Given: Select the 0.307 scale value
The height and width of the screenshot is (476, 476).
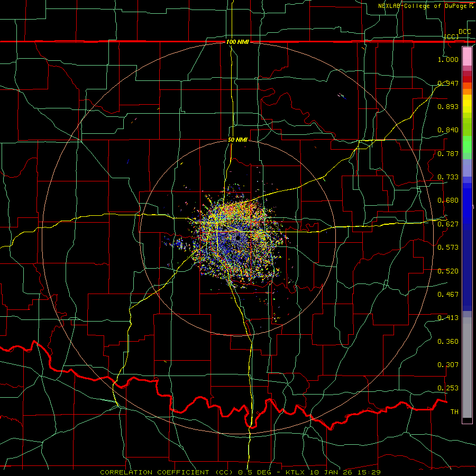Looking at the screenshot, I should [x=448, y=364].
